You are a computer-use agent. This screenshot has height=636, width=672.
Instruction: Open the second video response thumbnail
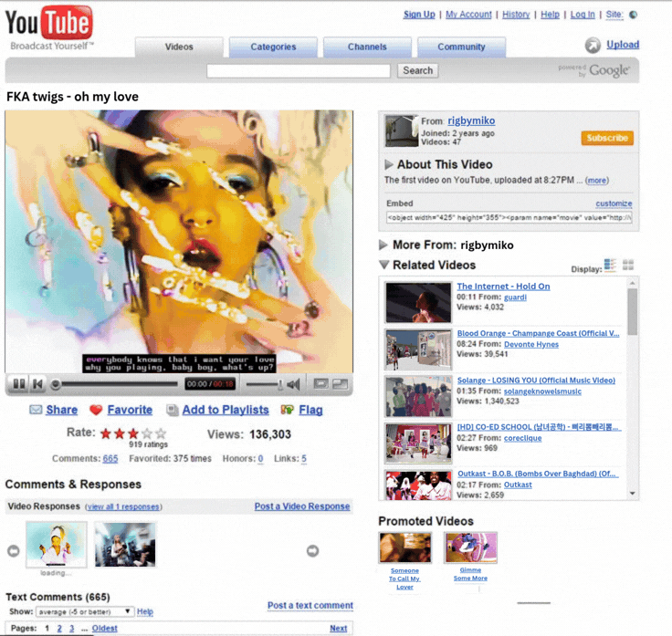pos(125,545)
